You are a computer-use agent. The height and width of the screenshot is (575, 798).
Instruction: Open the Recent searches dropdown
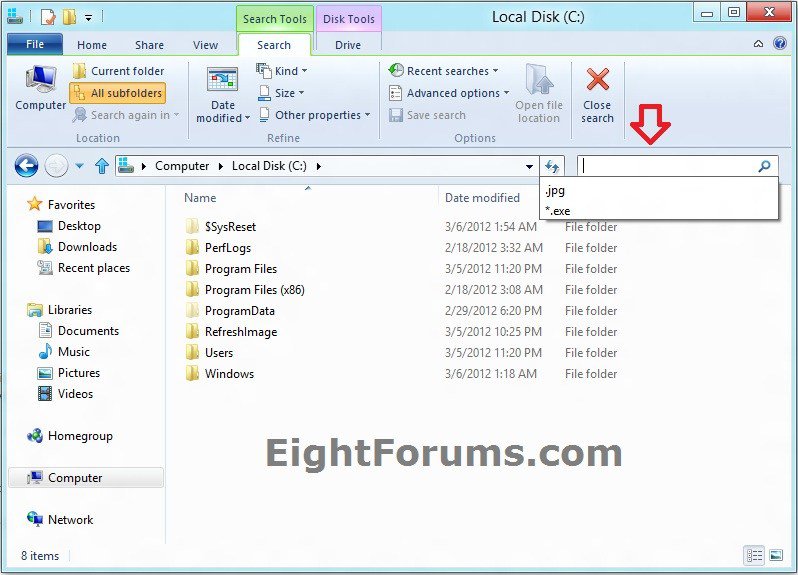444,71
